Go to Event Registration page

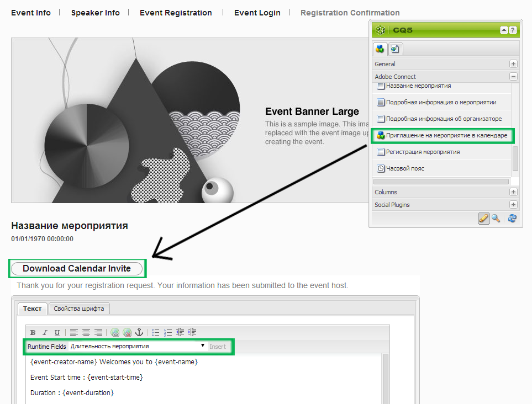click(176, 13)
